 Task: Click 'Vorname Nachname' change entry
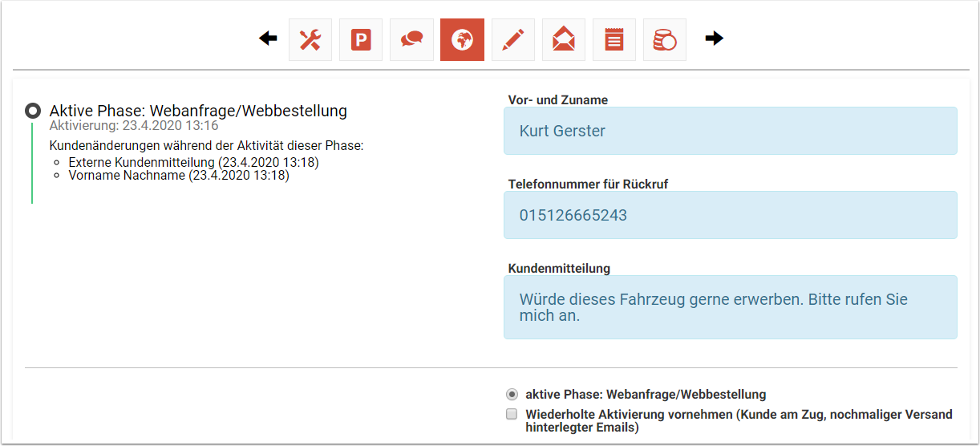[178, 176]
